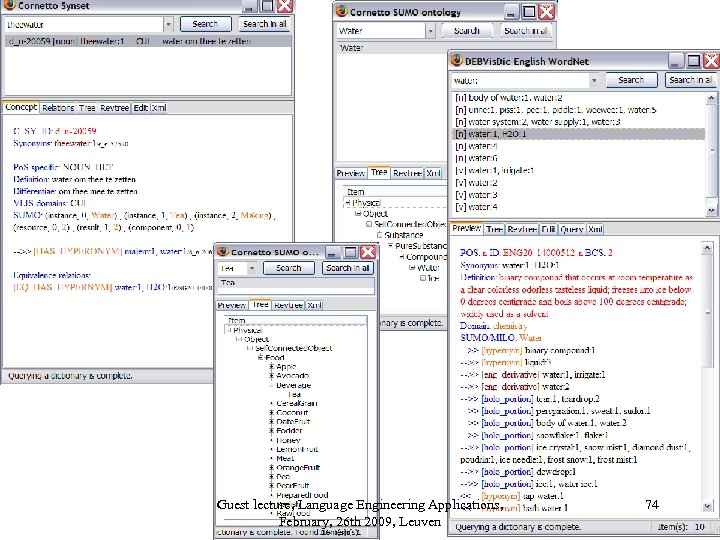Screen dimensions: 720x540
Task: Open the Edit tab in Cornetto Synset
Action: (x=141, y=108)
